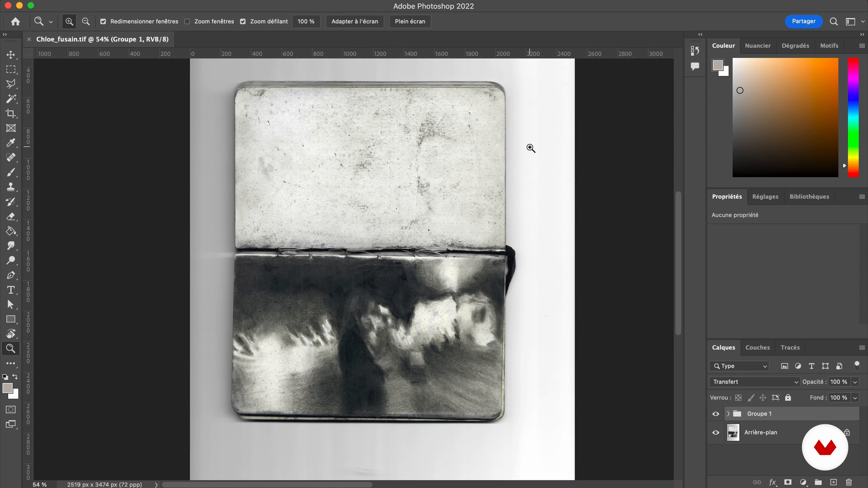
Task: Open the Opacité value dropdown arrow
Action: [855, 382]
